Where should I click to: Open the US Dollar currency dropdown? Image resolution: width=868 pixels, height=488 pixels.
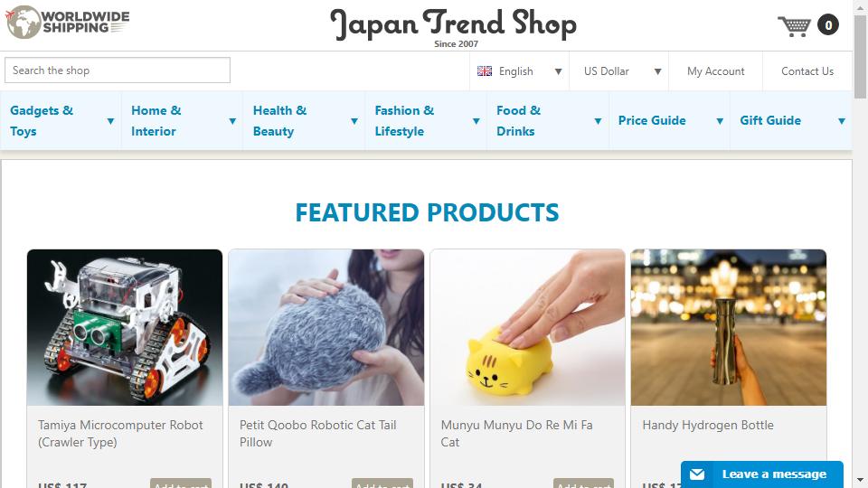(x=618, y=71)
